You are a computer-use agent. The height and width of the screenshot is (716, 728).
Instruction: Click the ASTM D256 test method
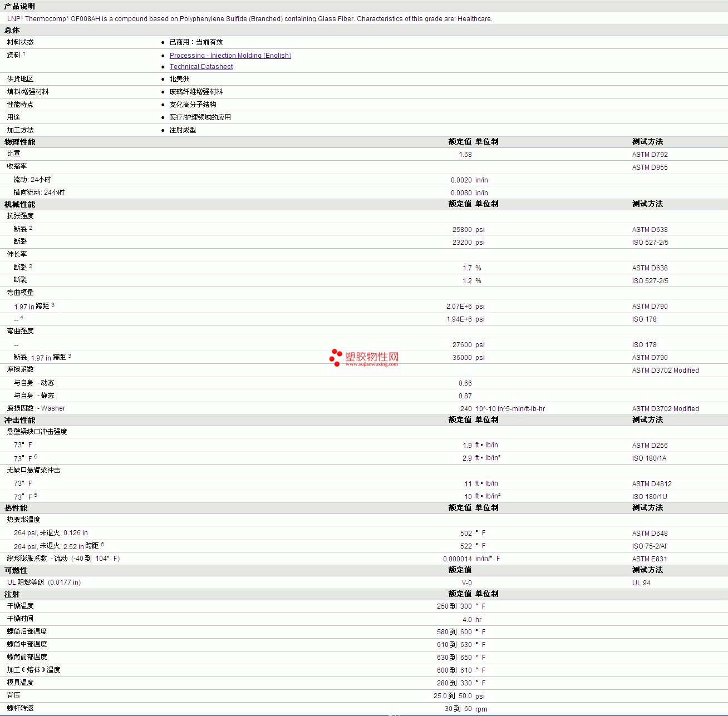(x=650, y=446)
